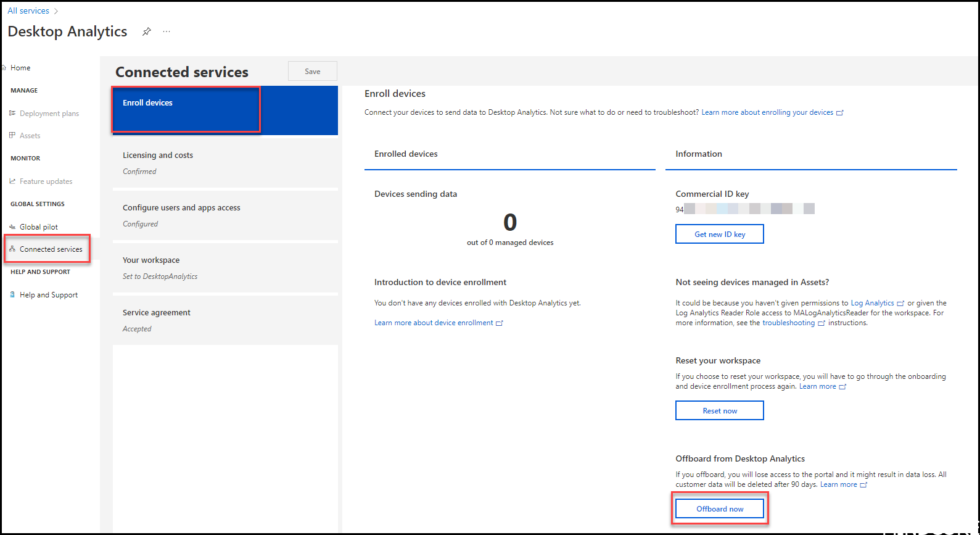Click 'Set to DesktopAnalytics' workspace status
The image size is (980, 535).
160,276
